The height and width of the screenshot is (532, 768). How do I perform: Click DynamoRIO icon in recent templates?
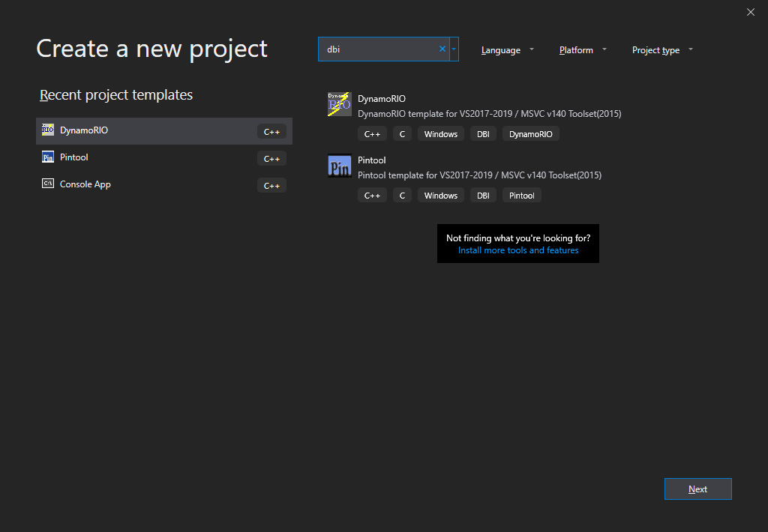[x=48, y=130]
